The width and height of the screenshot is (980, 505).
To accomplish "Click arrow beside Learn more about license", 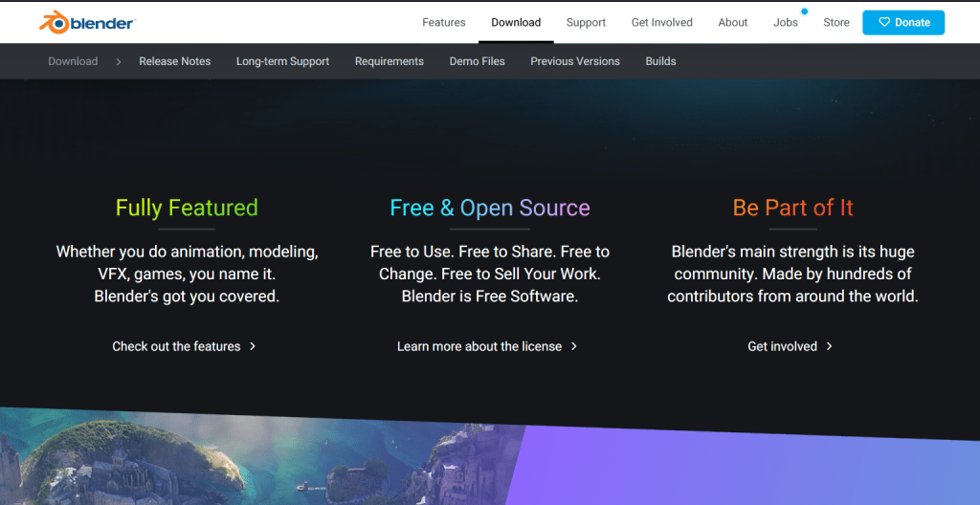I will 574,346.
